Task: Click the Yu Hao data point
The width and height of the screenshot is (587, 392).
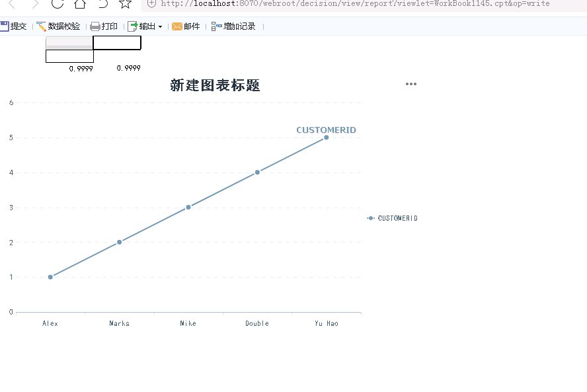Action: point(327,137)
